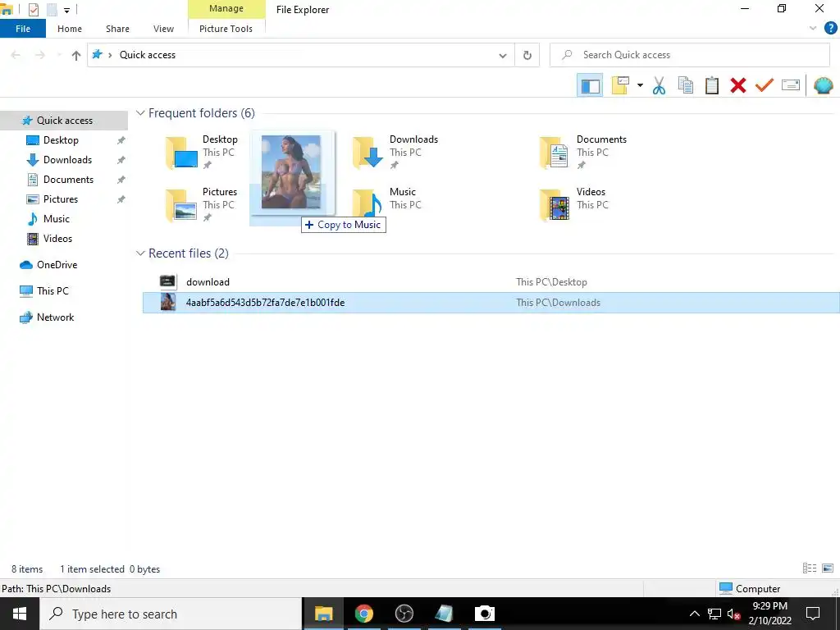This screenshot has width=840, height=630.
Task: Click the Copy pages icon in toolbar
Action: tap(685, 85)
